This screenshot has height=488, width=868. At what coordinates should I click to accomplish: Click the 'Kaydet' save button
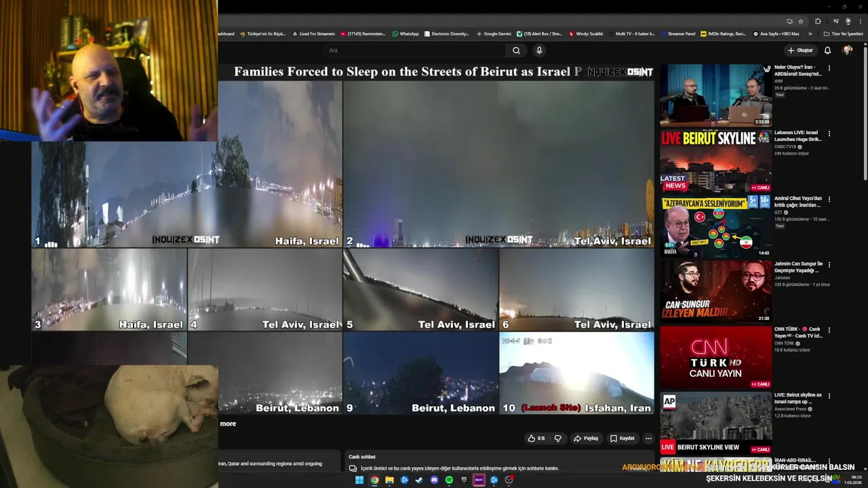[x=623, y=439]
